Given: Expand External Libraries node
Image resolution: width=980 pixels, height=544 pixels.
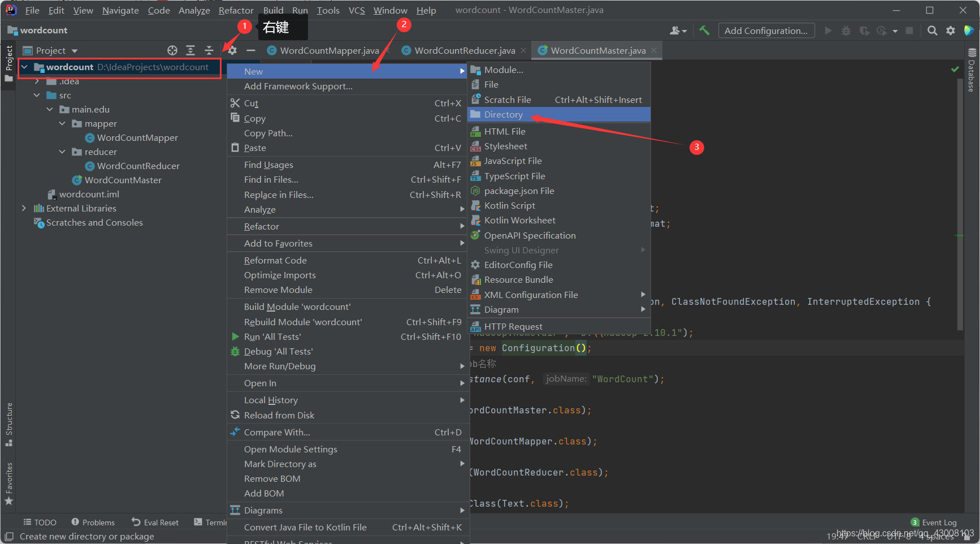Looking at the screenshot, I should [24, 208].
